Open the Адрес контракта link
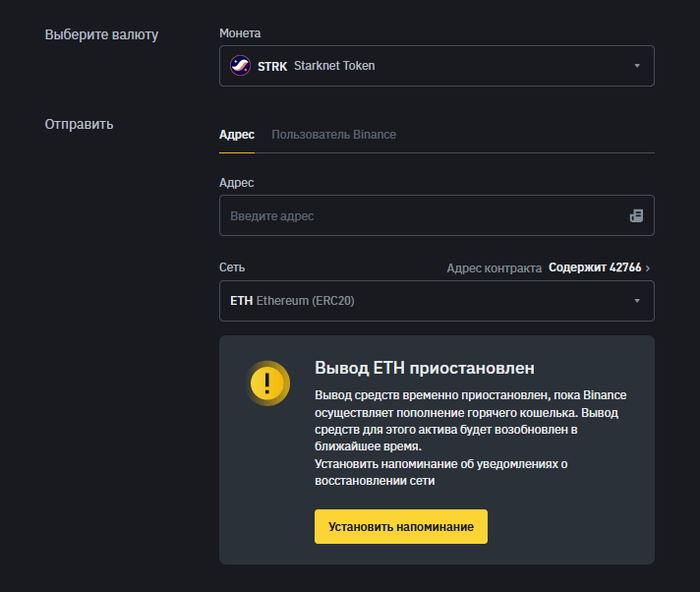 tap(495, 267)
